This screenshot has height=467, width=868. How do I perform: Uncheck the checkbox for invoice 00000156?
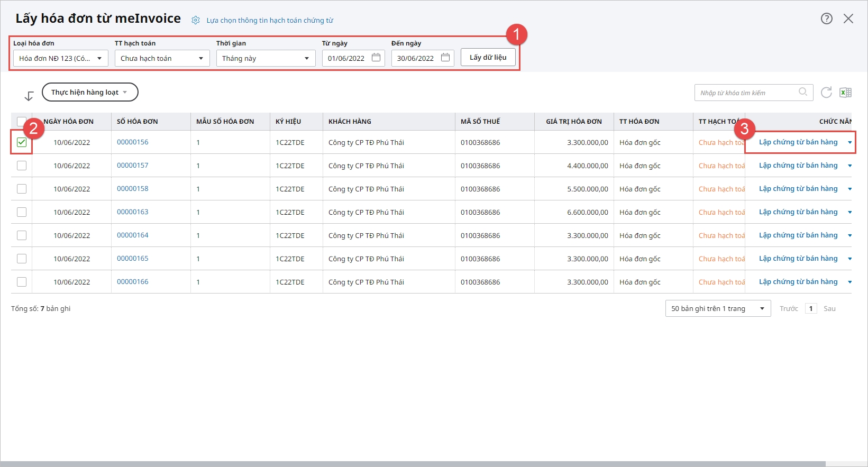click(x=22, y=142)
